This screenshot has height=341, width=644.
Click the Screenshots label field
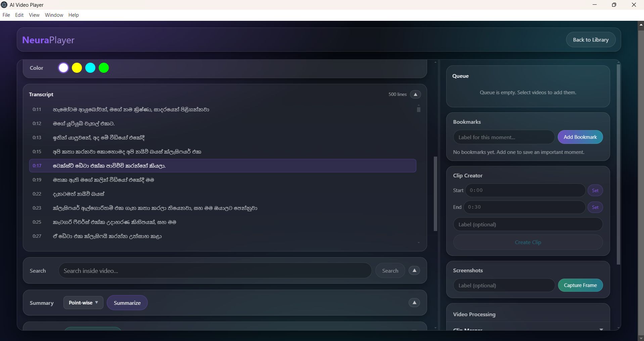point(504,285)
